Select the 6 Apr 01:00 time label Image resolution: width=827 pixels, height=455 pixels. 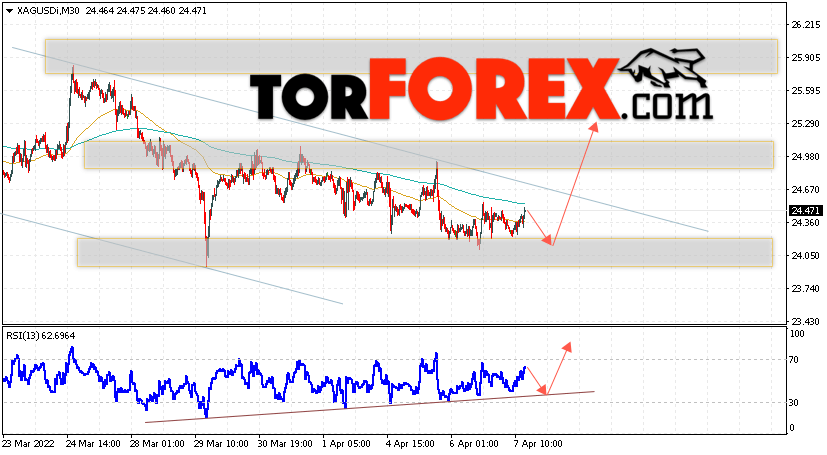pyautogui.click(x=474, y=443)
